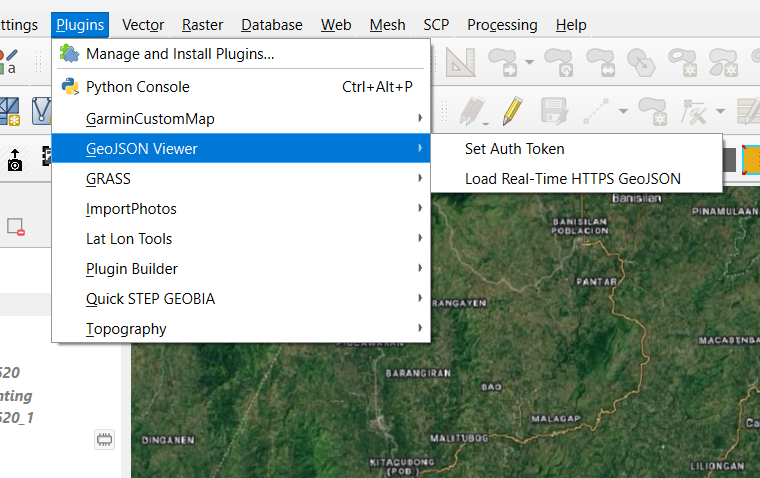This screenshot has width=760, height=478.
Task: Launch the Python Console
Action: 241,87
